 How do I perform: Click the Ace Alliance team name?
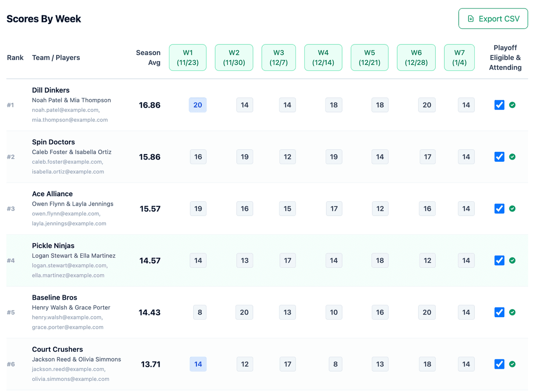(52, 194)
